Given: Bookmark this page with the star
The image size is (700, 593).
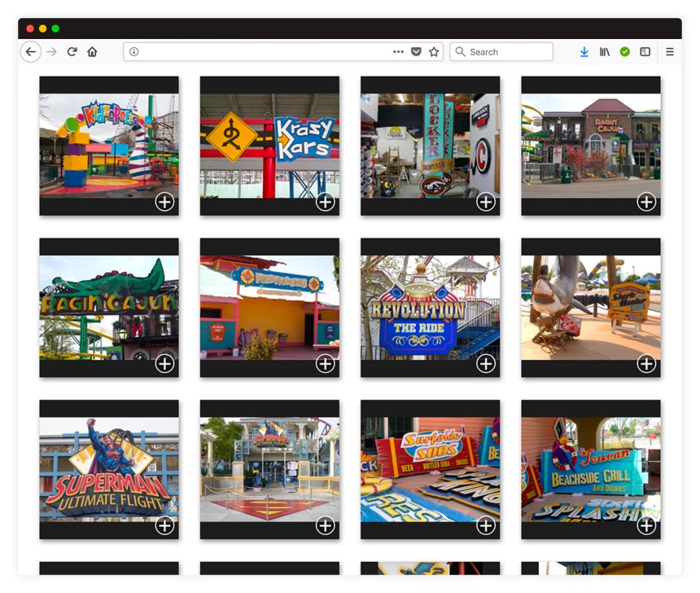Looking at the screenshot, I should pos(434,51).
